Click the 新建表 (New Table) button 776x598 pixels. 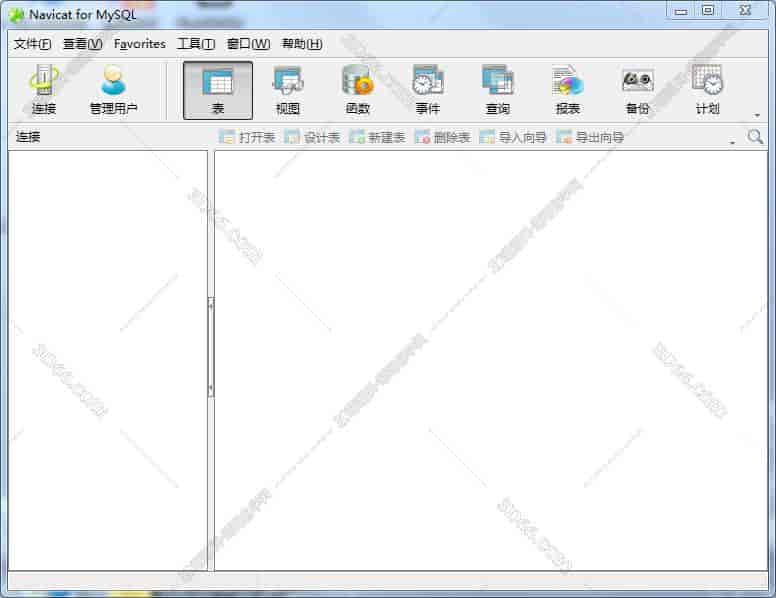click(377, 138)
